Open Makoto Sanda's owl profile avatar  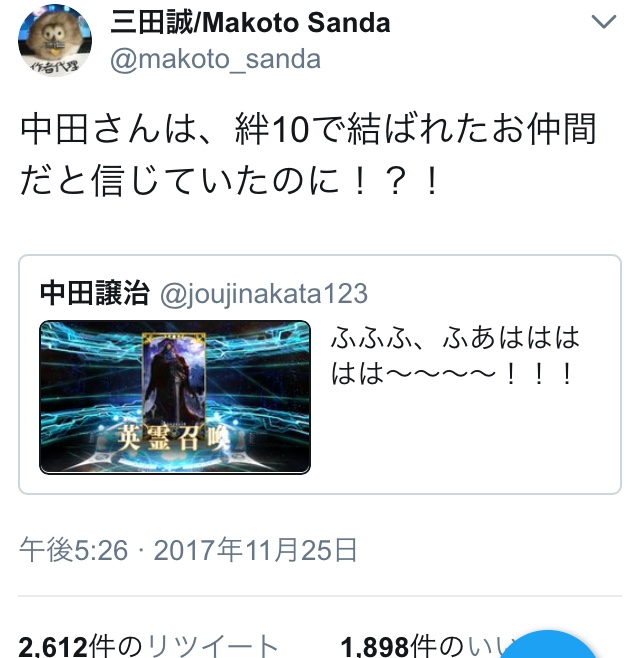tap(55, 41)
